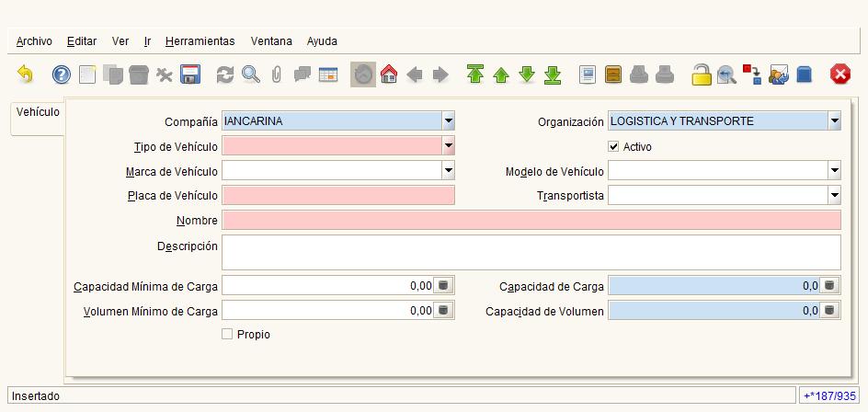Toggle the grid view table icon
Viewport: 868px width, 412px height.
(328, 74)
